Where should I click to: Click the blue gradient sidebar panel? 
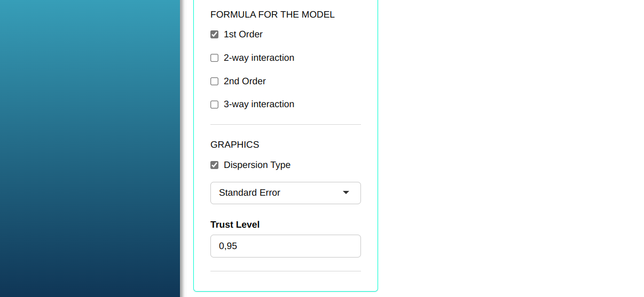pos(90,149)
